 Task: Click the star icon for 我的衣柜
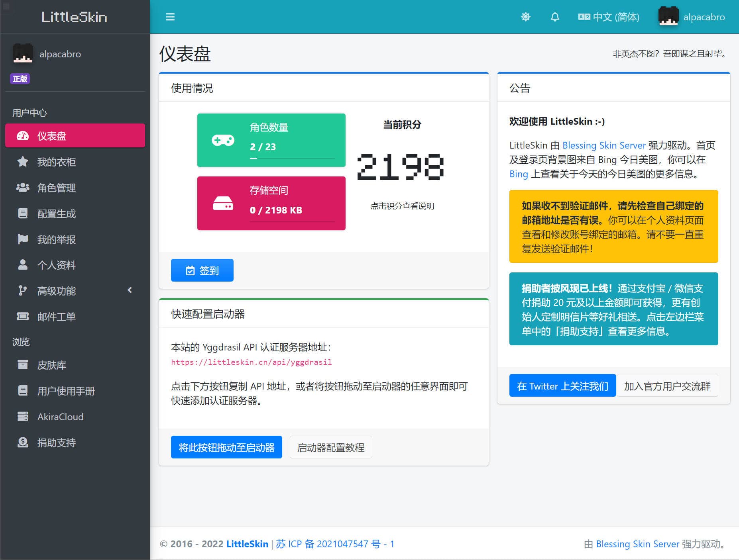point(23,162)
